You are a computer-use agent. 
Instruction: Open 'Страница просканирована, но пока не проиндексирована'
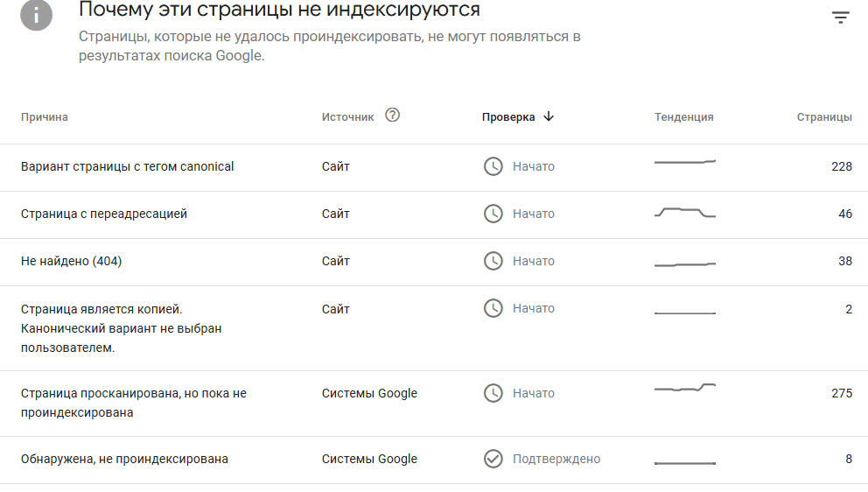click(x=434, y=404)
